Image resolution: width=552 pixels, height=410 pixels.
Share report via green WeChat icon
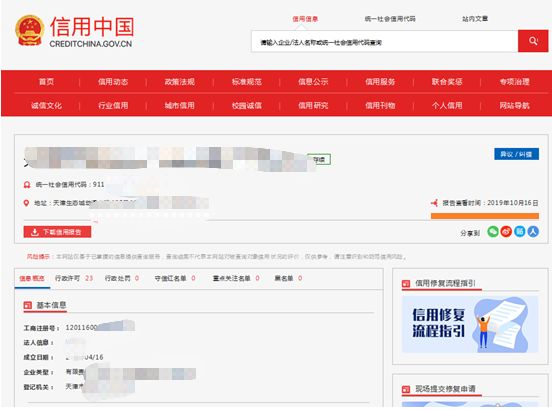(x=493, y=232)
